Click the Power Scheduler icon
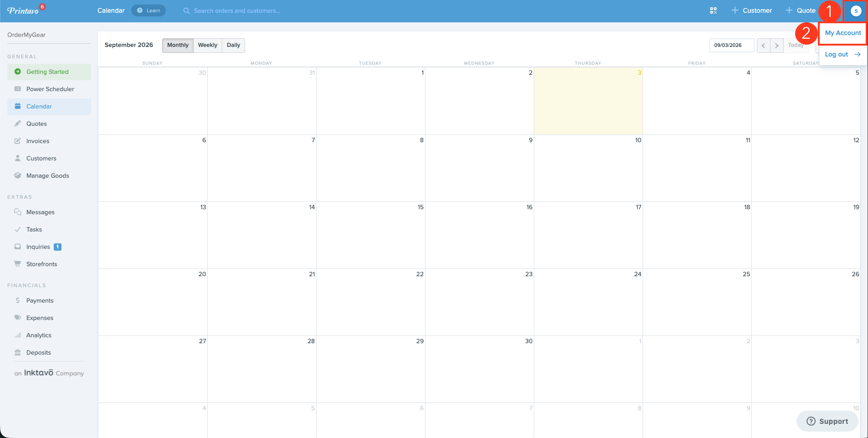Viewport: 868px width, 438px height. [x=18, y=89]
